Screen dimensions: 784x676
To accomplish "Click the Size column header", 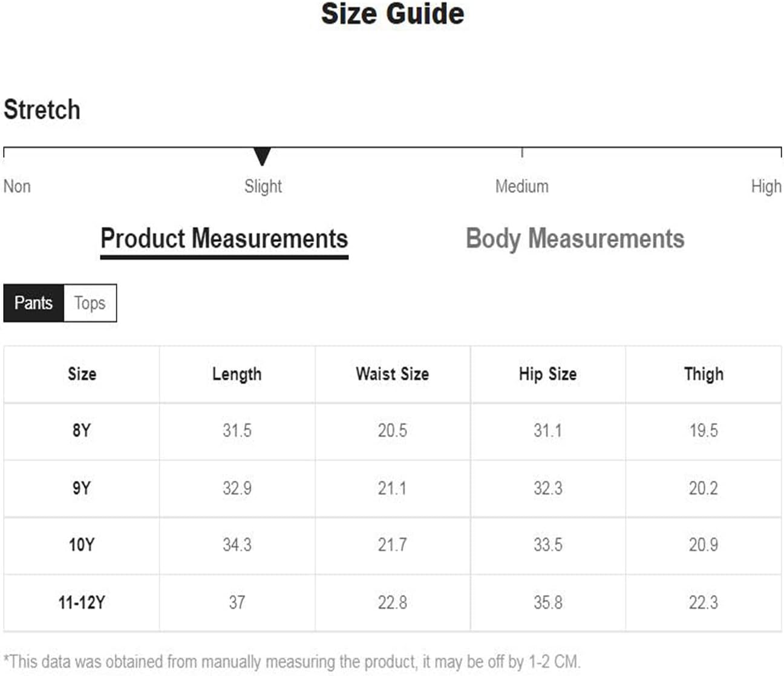I will coord(82,374).
